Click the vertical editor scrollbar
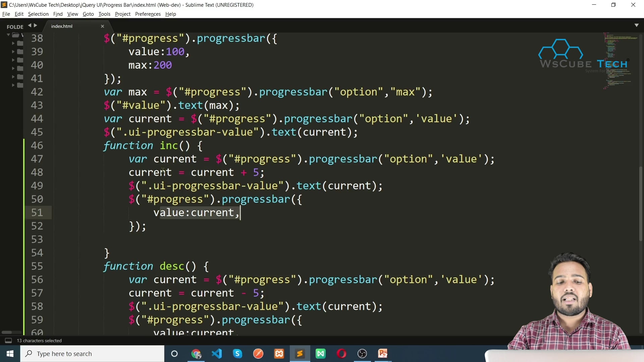Screen dimensions: 644x362 click(x=641, y=203)
